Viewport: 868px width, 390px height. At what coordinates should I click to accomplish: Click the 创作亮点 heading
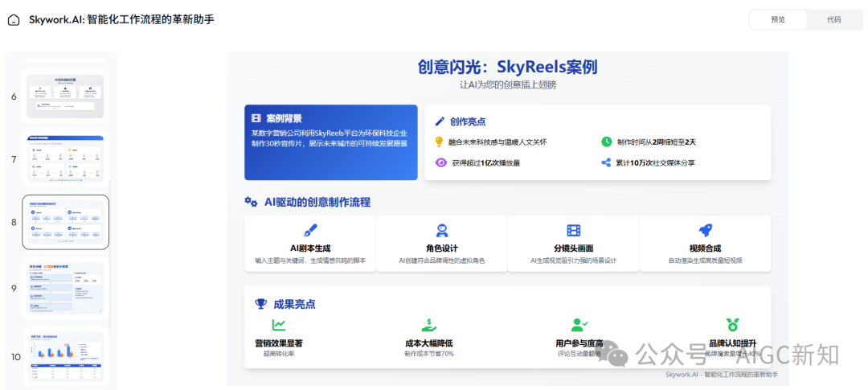tap(468, 121)
